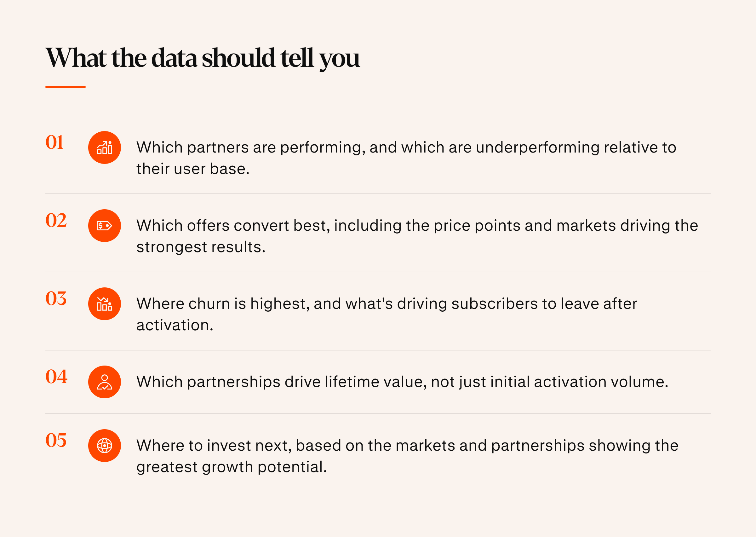Click 'strongest results.' text line
This screenshot has width=756, height=537.
click(201, 247)
